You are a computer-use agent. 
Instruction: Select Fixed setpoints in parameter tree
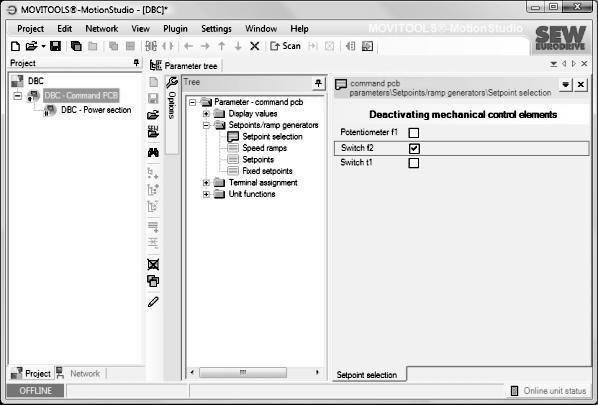[x=267, y=171]
